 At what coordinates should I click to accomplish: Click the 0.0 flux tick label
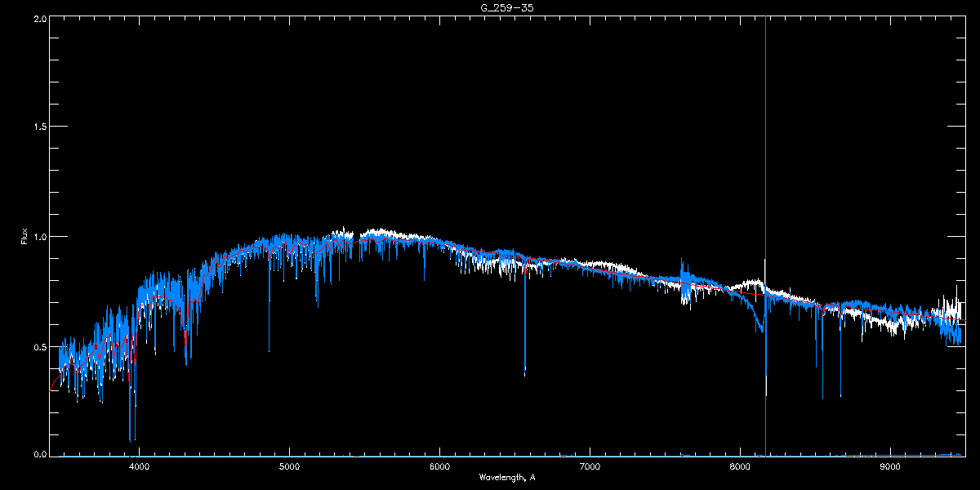(38, 453)
